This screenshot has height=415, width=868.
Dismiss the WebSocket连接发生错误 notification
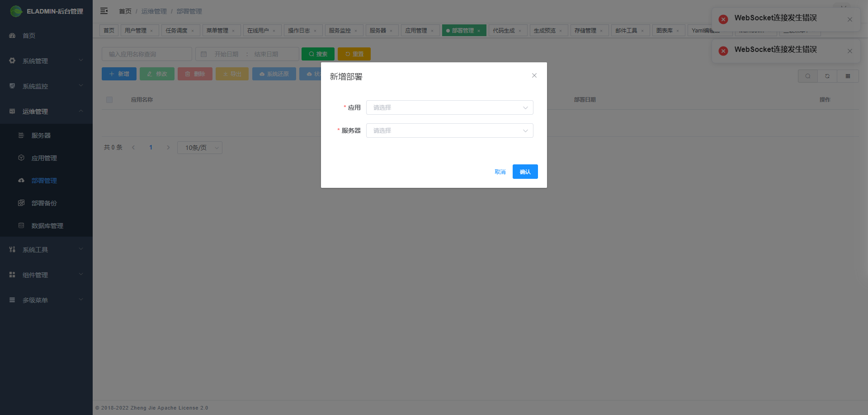849,19
